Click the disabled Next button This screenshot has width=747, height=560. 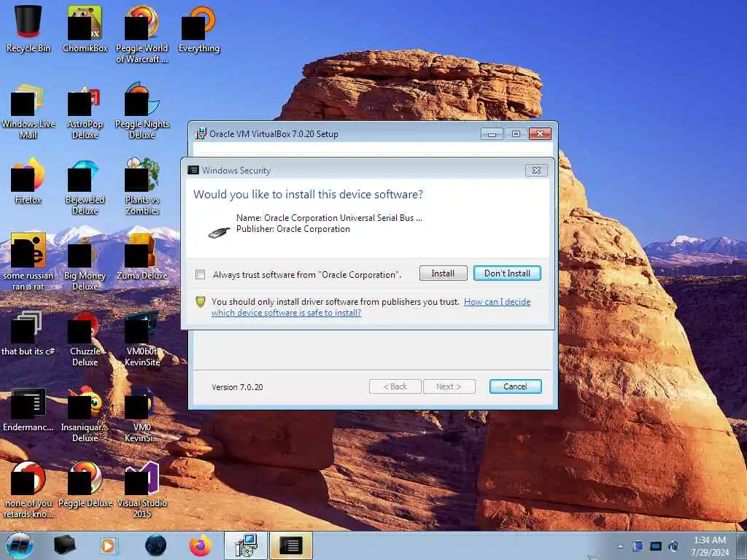click(449, 386)
